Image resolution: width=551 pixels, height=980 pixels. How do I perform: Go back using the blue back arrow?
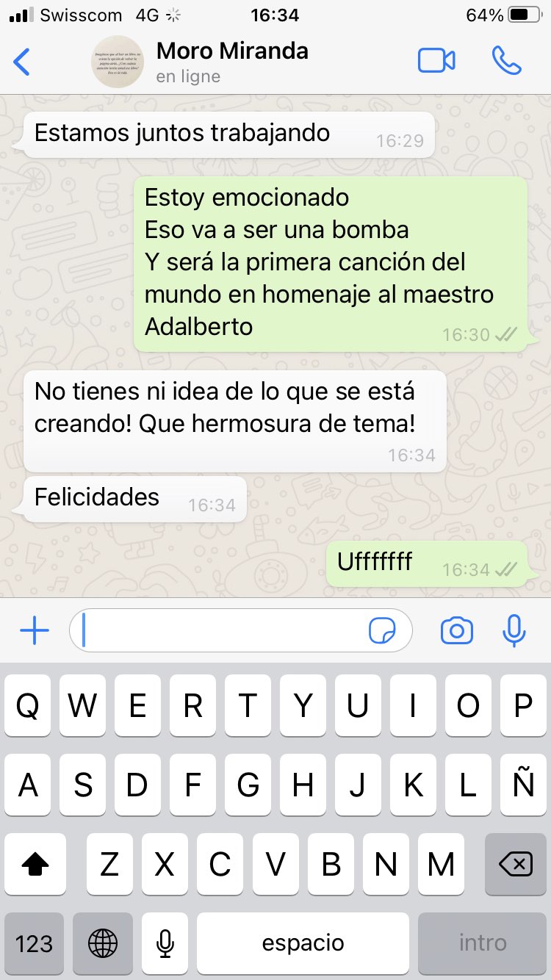(22, 62)
